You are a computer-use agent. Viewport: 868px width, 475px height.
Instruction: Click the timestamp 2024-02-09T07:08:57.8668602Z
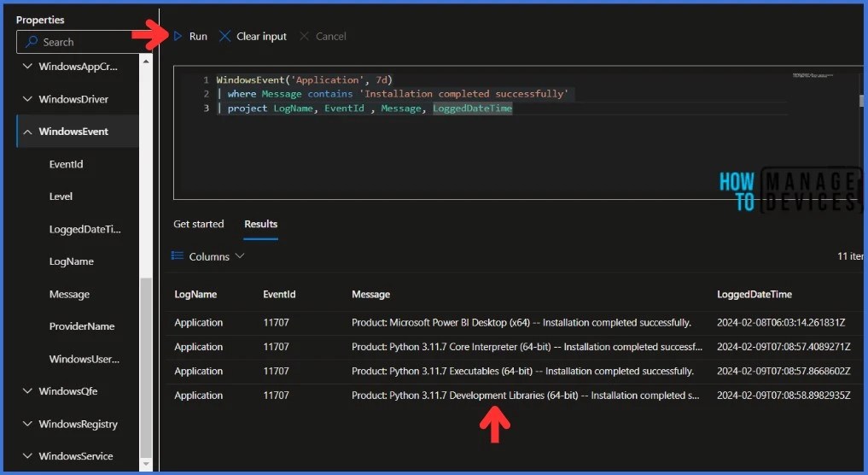coord(784,372)
